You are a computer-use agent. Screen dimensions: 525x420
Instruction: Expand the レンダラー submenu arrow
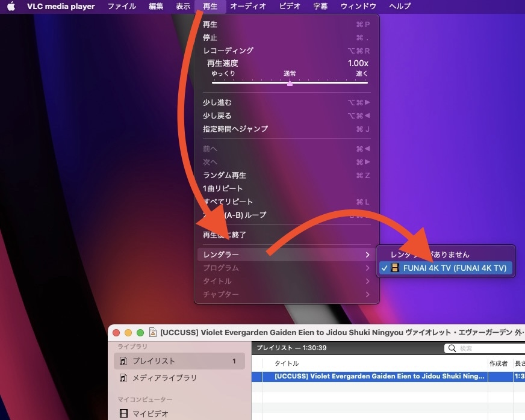tap(367, 255)
